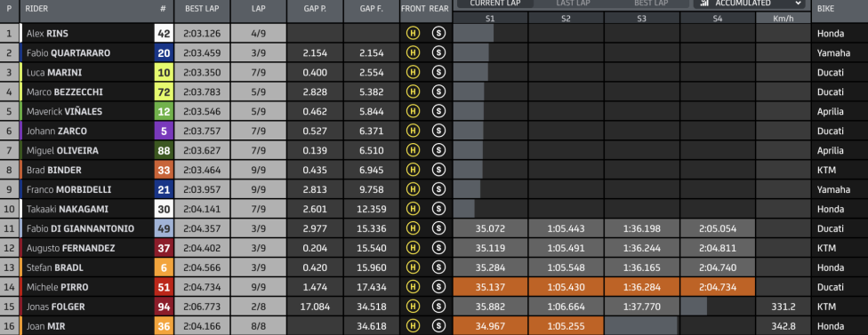This screenshot has width=868, height=335.
Task: Click Fabio Quartararo rear tyre S icon
Action: point(439,52)
